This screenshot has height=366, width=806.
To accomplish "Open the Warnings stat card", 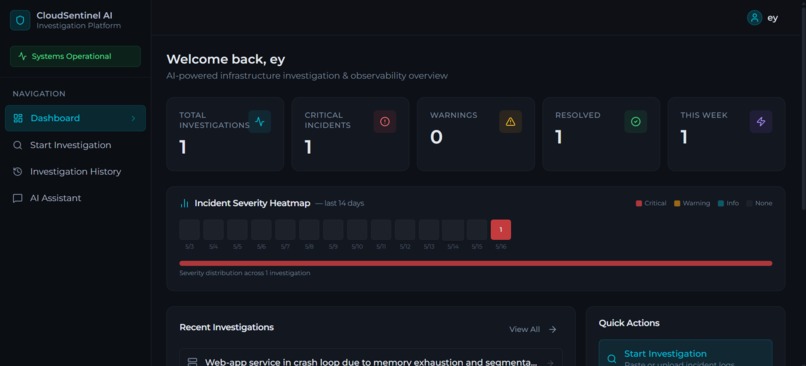I will (x=476, y=134).
